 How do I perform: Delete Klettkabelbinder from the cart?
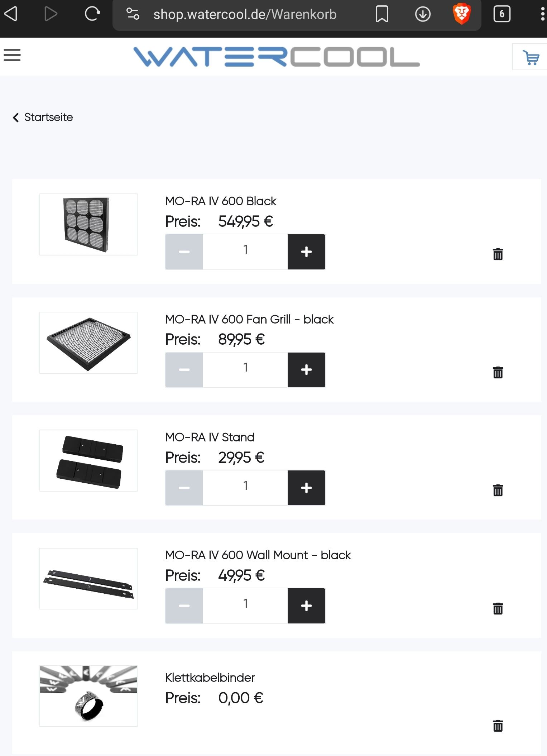tap(498, 726)
